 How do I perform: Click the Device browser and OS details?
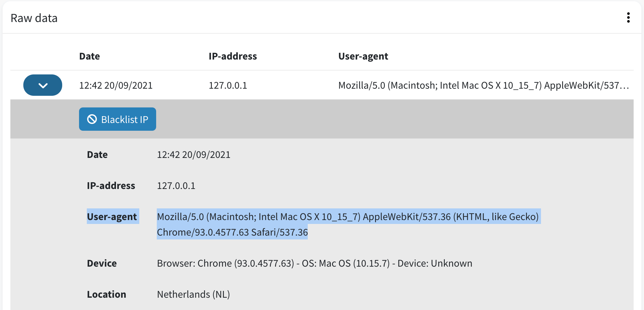(315, 263)
